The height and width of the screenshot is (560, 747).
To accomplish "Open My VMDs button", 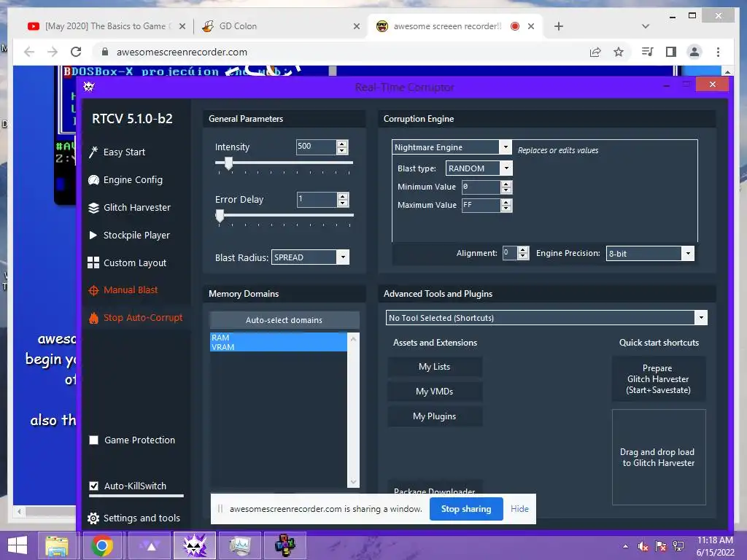I will [x=435, y=392].
